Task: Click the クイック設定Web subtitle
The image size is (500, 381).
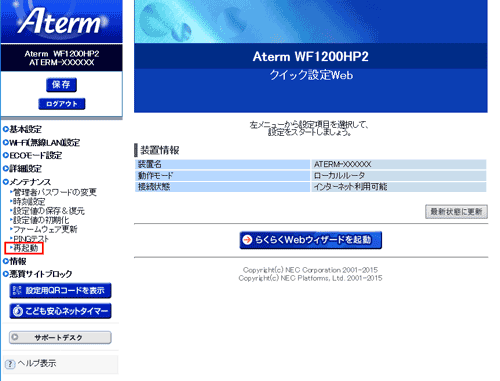Action: click(311, 75)
